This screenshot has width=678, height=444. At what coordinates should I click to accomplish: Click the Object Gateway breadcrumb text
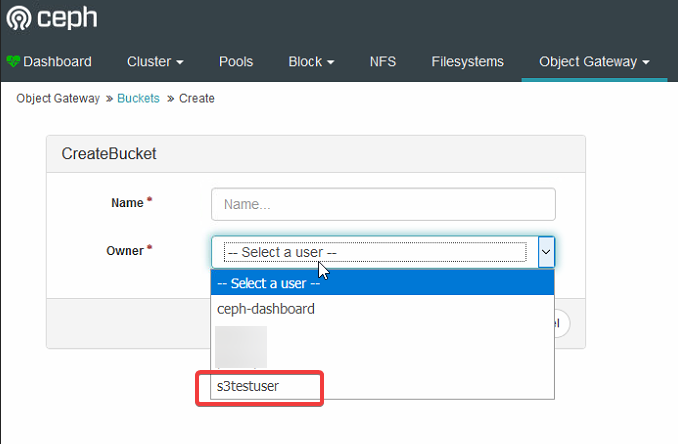(58, 98)
